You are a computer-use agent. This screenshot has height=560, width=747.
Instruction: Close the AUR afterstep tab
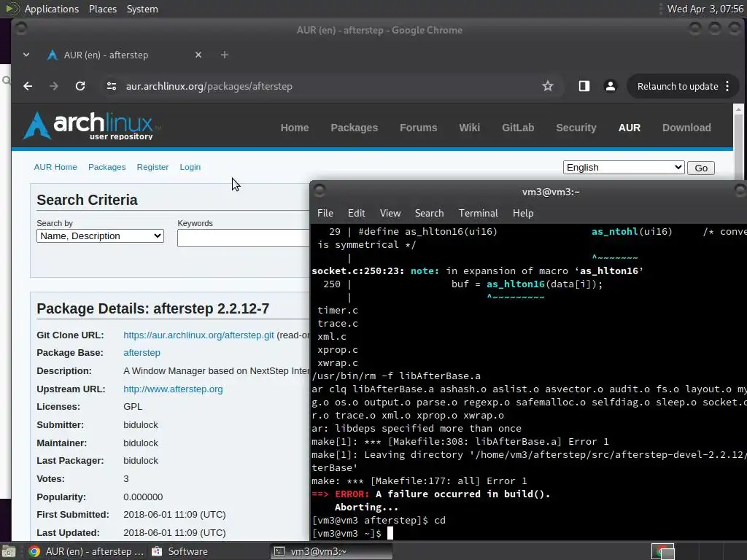click(x=198, y=55)
